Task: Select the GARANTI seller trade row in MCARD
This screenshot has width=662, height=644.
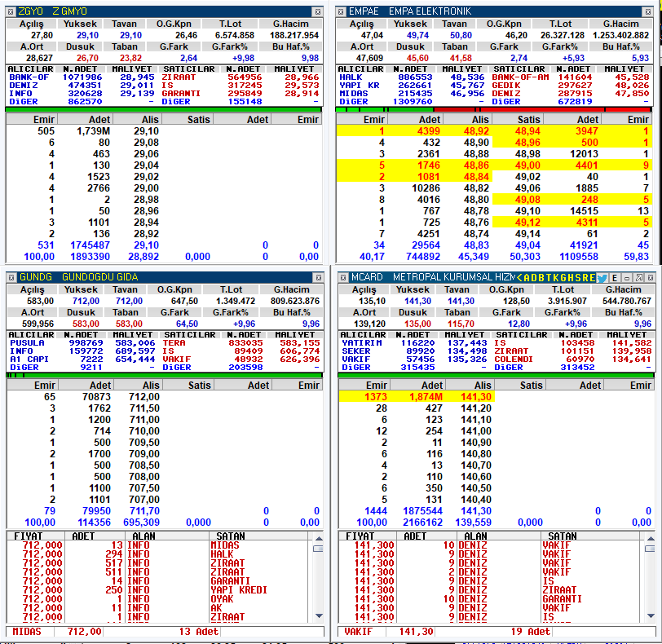Action: pos(490,599)
